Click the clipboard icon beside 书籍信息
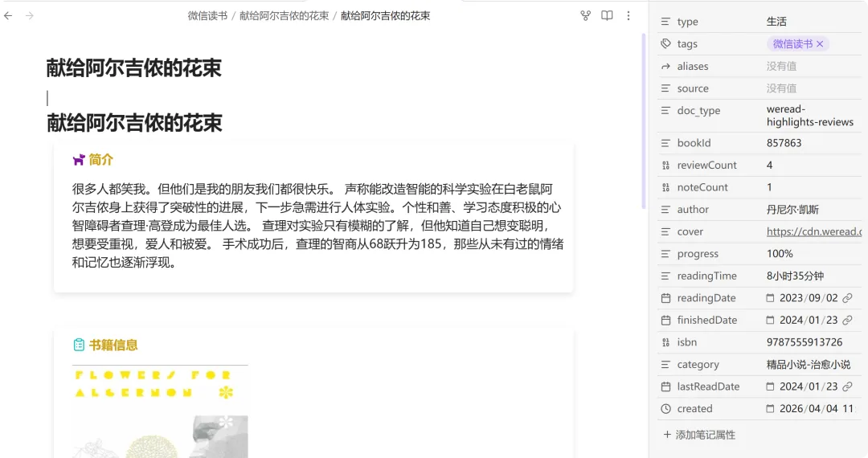Image resolution: width=868 pixels, height=458 pixels. point(79,346)
